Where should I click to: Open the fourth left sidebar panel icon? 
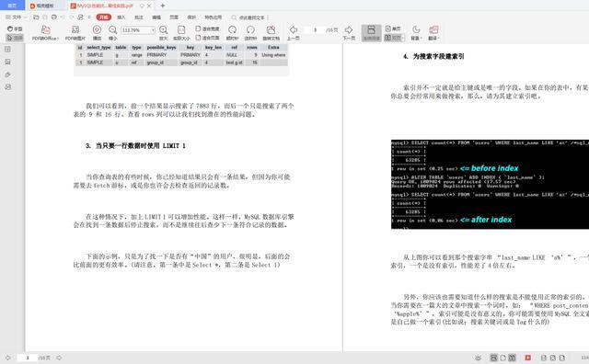tap(7, 86)
